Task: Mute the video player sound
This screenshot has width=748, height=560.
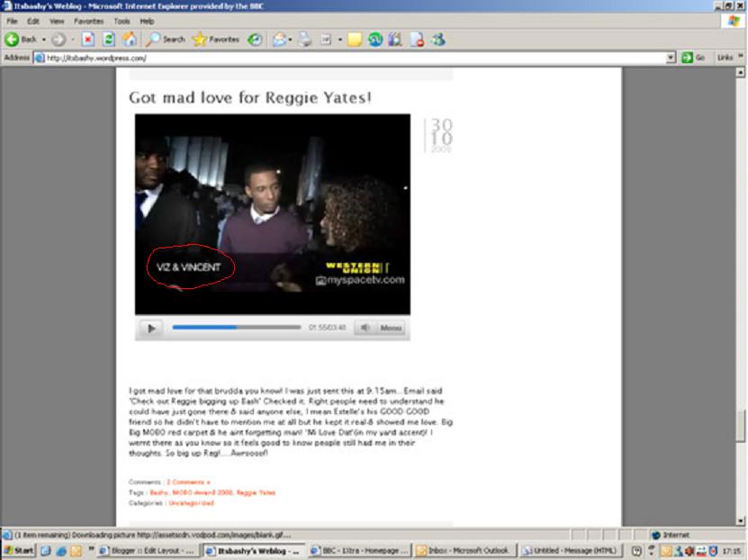Action: point(365,329)
